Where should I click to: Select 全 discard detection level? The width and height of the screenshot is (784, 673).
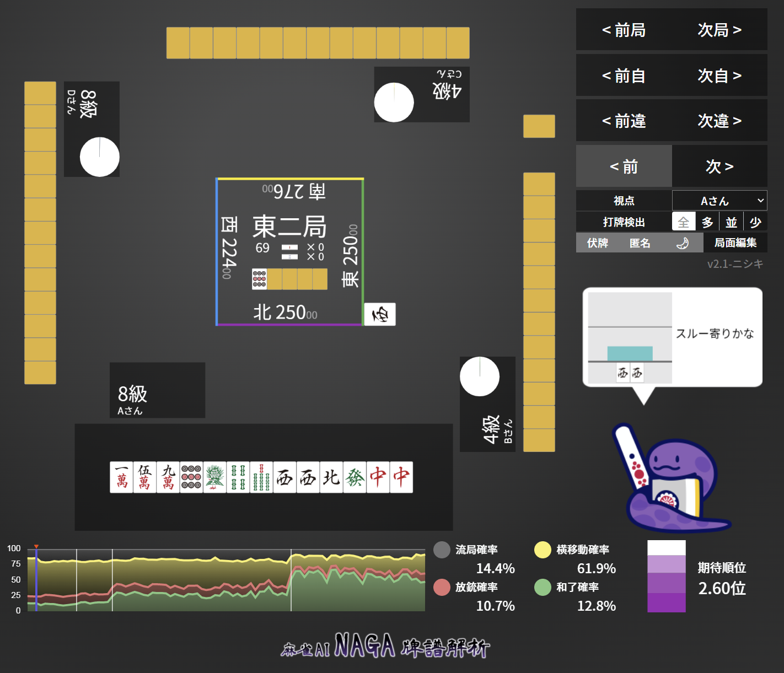(x=684, y=222)
